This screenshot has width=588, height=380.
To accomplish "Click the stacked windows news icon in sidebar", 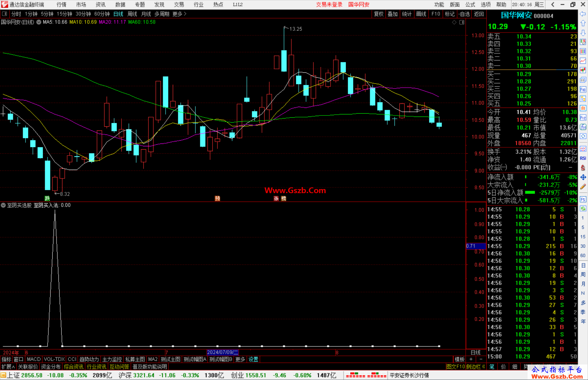I will coord(583,80).
